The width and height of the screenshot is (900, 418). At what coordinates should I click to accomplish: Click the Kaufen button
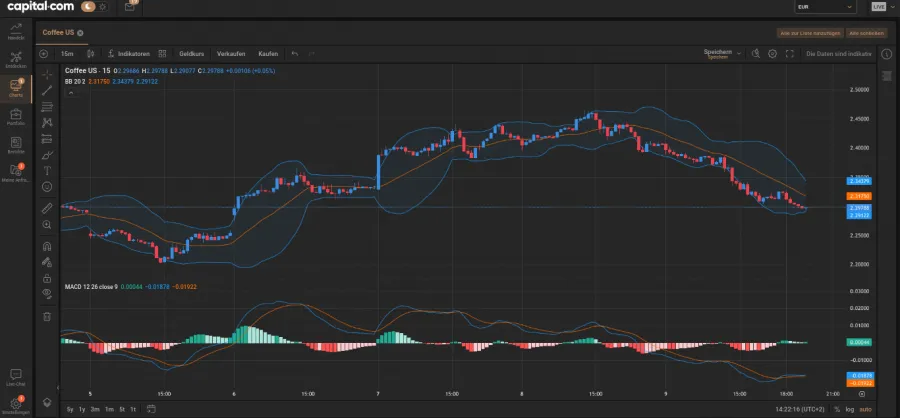(x=268, y=53)
